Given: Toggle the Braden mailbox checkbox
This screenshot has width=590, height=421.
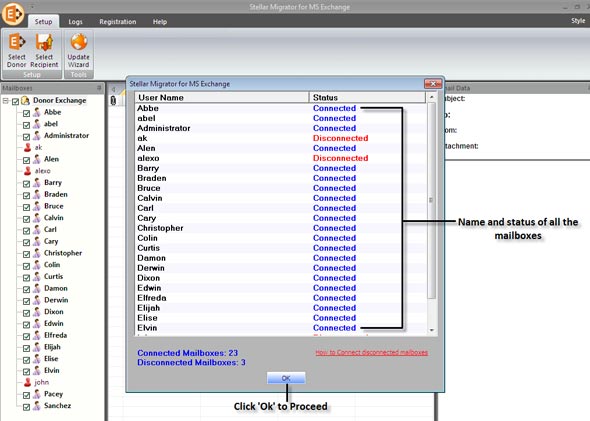Looking at the screenshot, I should pyautogui.click(x=26, y=195).
